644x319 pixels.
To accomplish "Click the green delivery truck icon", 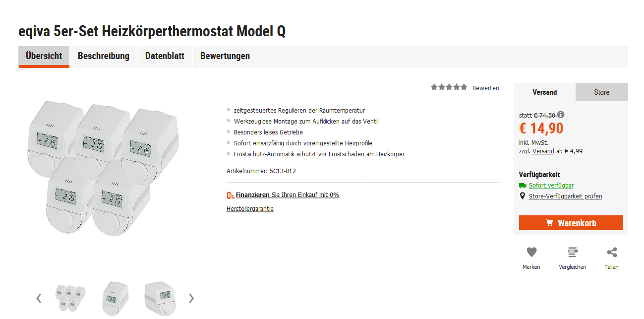I will 523,186.
